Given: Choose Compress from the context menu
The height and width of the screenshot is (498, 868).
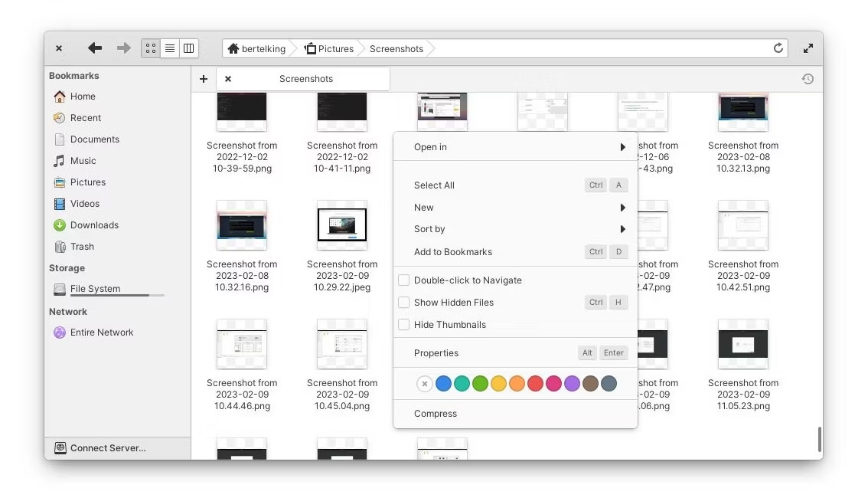Looking at the screenshot, I should 515,413.
